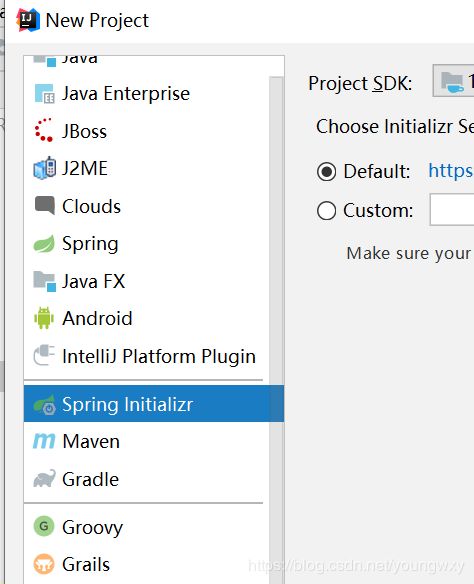The image size is (474, 584).
Task: Select the Clouds speech bubble icon
Action: (45, 205)
